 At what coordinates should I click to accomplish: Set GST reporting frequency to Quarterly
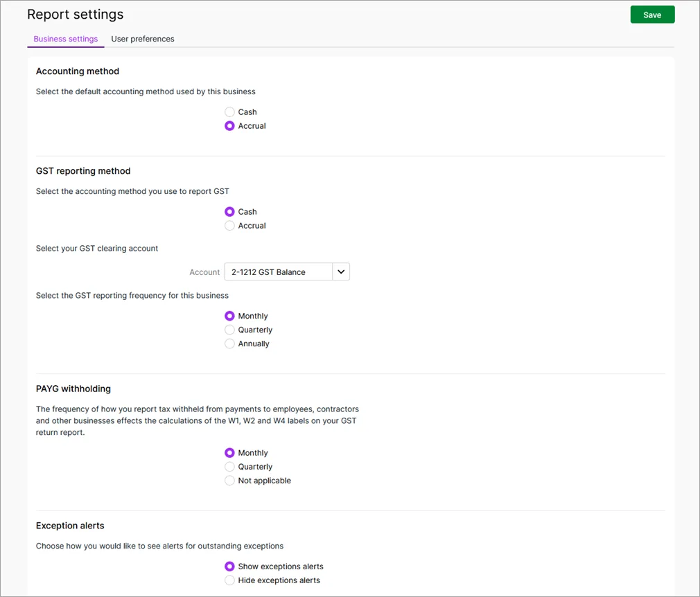tap(230, 330)
